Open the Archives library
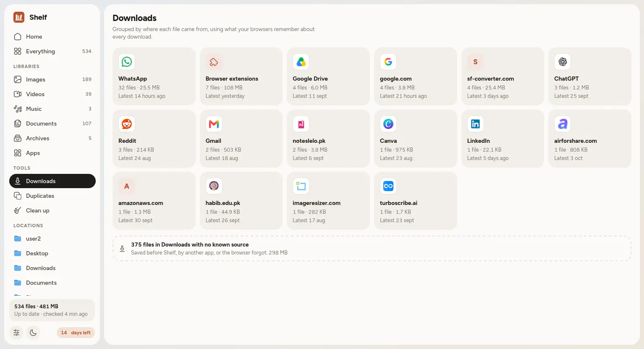This screenshot has width=644, height=349. (x=52, y=138)
